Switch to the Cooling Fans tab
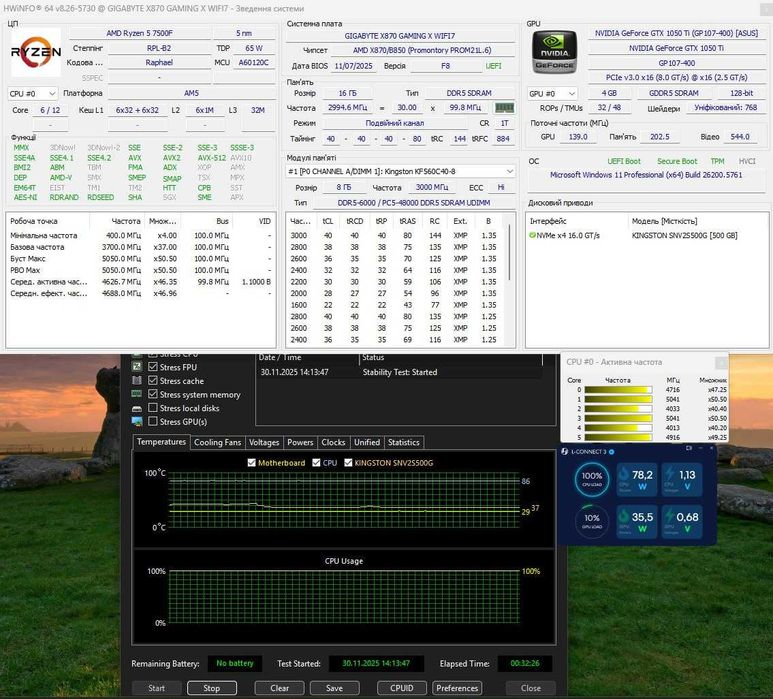 pyautogui.click(x=217, y=442)
